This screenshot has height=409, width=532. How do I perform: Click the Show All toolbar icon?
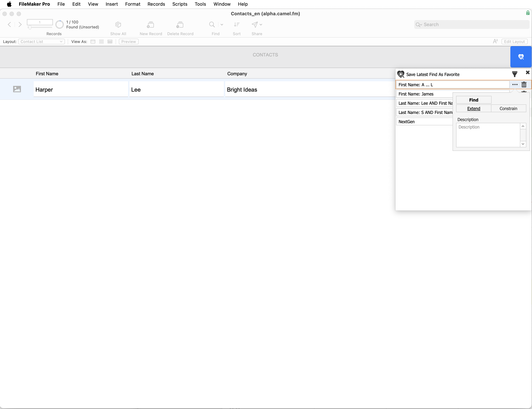click(118, 25)
